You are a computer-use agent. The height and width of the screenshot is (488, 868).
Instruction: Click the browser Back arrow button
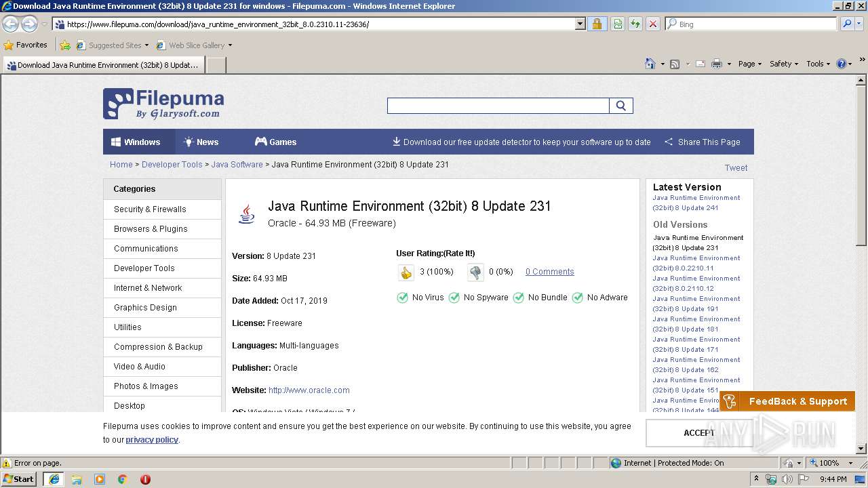coord(10,24)
